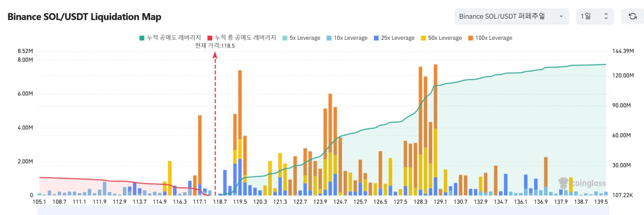Viewport: 644px width, 215px height.
Task: Click the x-axis label 123.9
Action: click(x=320, y=201)
